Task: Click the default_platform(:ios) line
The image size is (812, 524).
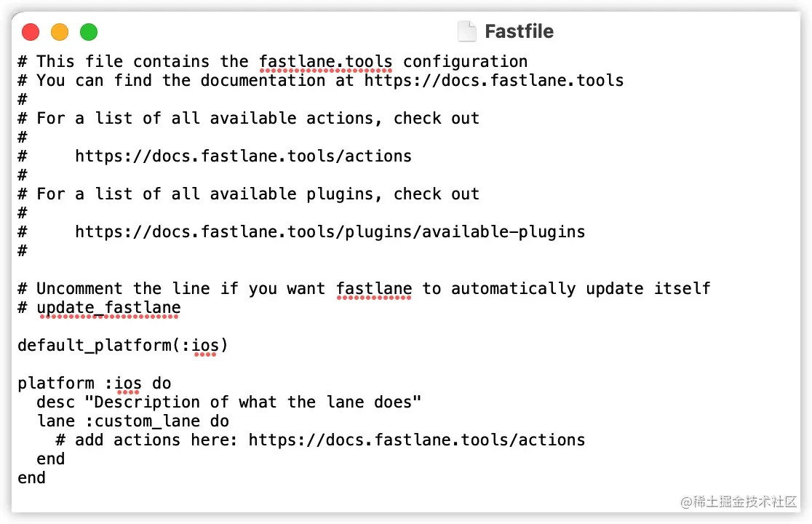Action: click(x=123, y=346)
